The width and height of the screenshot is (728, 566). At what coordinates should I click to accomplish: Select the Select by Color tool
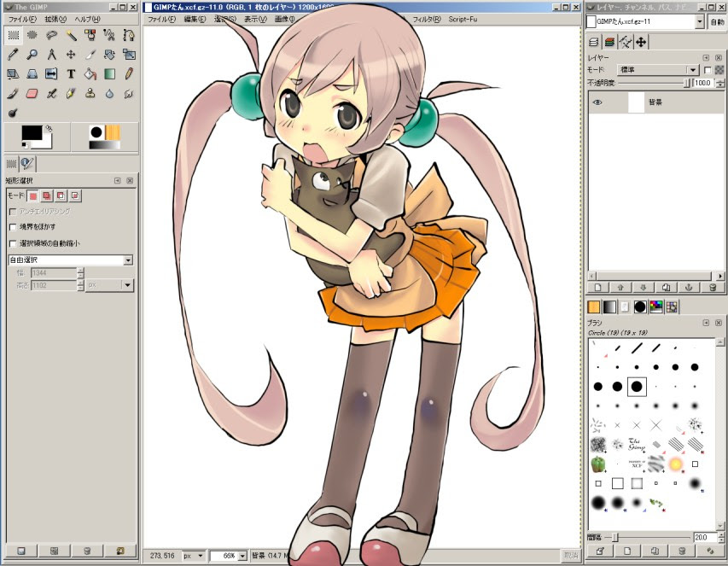point(90,35)
